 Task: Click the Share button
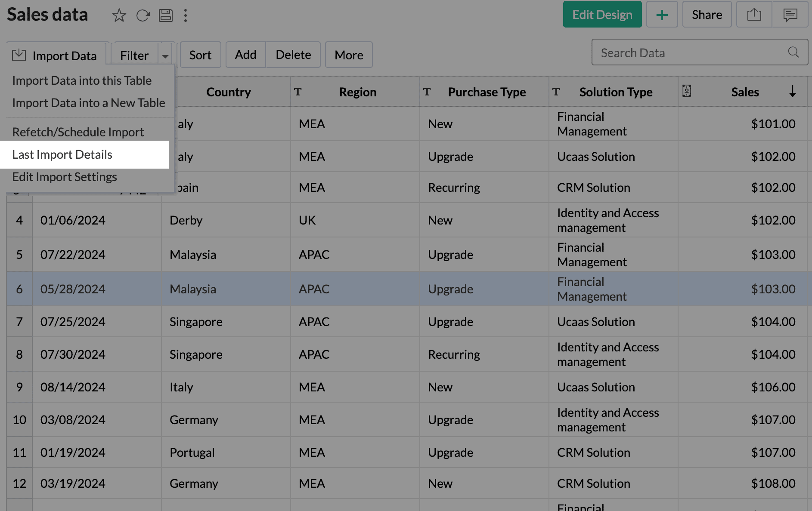coord(707,15)
